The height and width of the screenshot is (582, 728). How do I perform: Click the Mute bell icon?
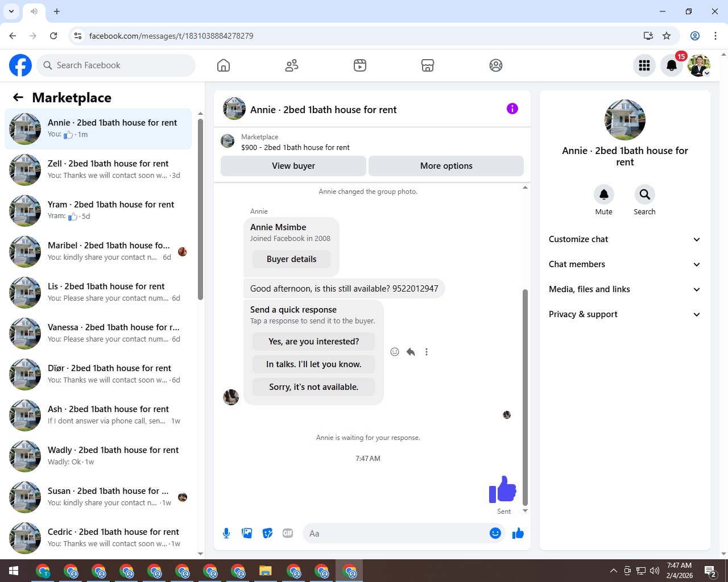click(604, 194)
